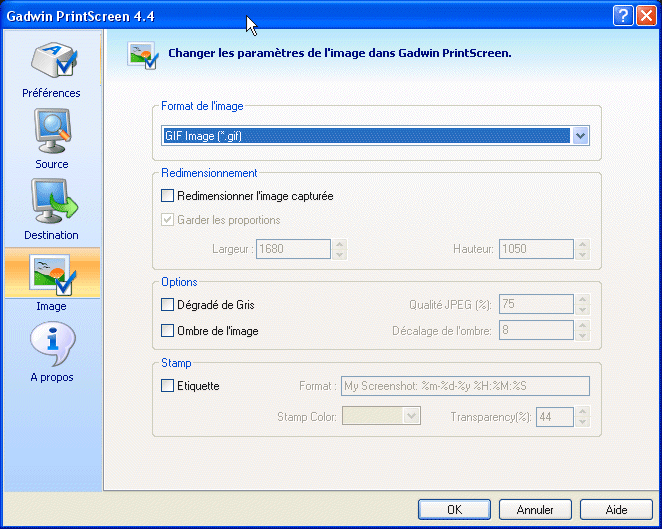Image resolution: width=662 pixels, height=529 pixels.
Task: Select the Source label in sidebar
Action: (52, 164)
